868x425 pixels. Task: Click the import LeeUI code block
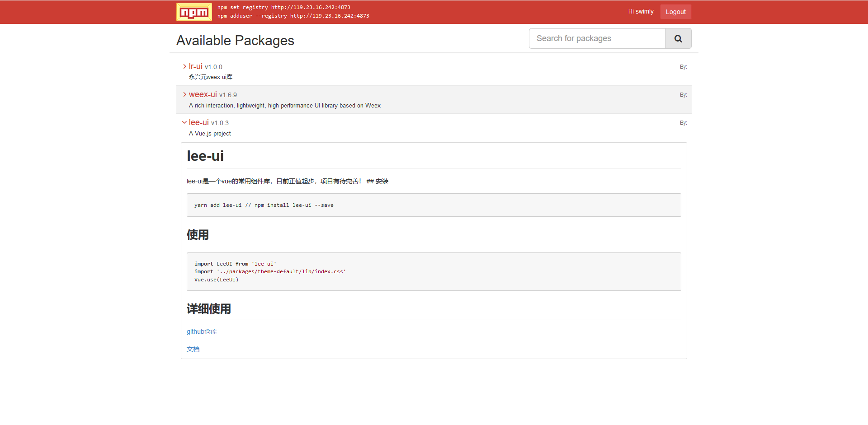pyautogui.click(x=434, y=271)
